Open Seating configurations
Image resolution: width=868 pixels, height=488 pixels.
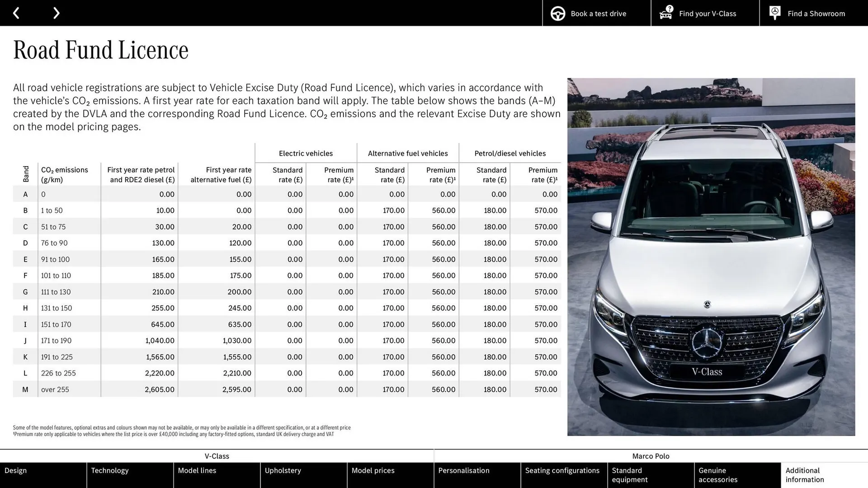coord(563,470)
